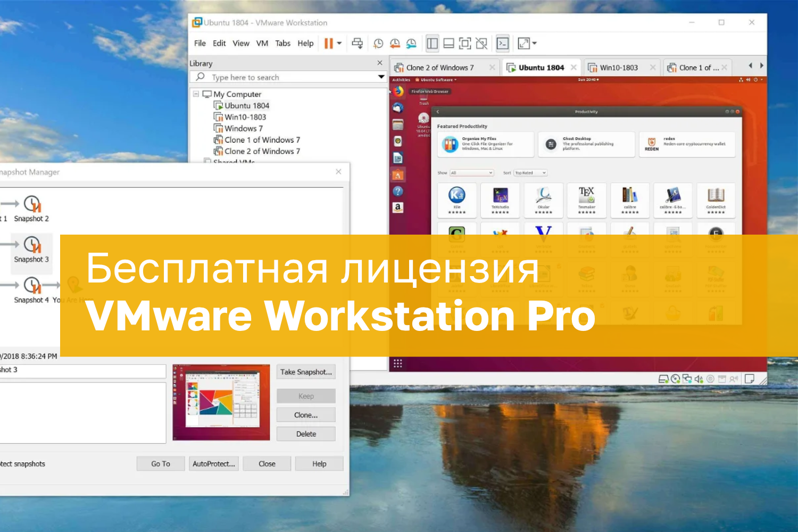Clone the selected snapshot
Viewport: 798px width, 532px height.
(305, 414)
